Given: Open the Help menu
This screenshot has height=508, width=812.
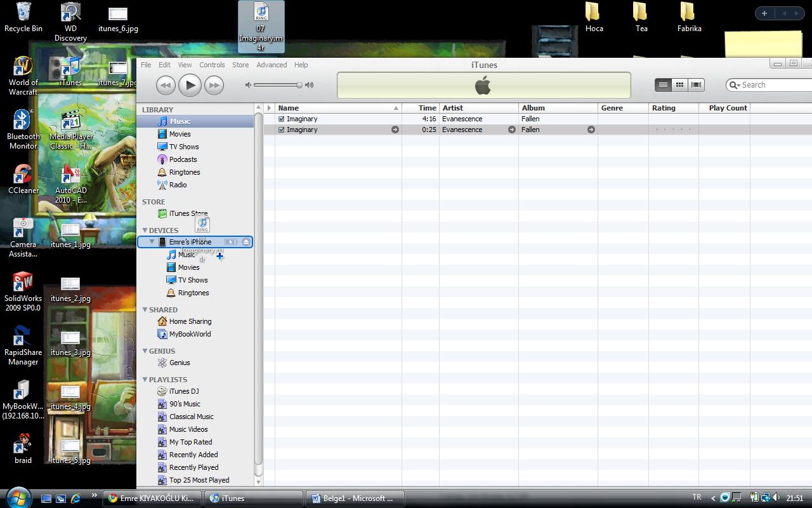Looking at the screenshot, I should point(301,65).
